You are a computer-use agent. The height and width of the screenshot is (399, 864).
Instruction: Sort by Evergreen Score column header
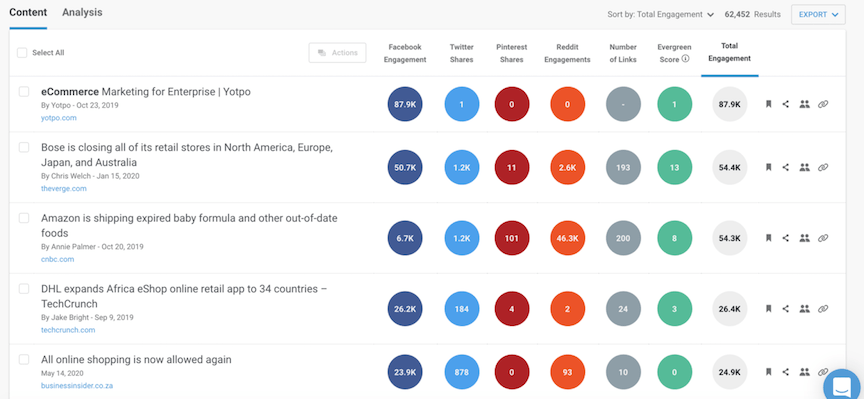tap(674, 53)
